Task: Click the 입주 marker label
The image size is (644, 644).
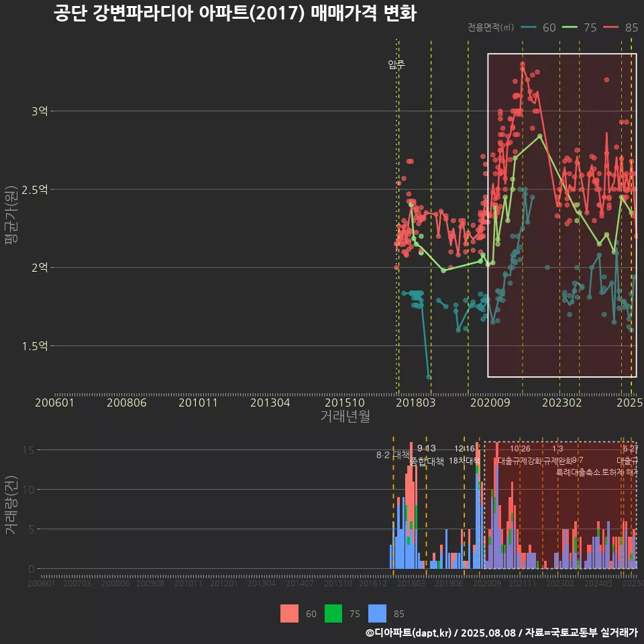Action: [x=396, y=64]
